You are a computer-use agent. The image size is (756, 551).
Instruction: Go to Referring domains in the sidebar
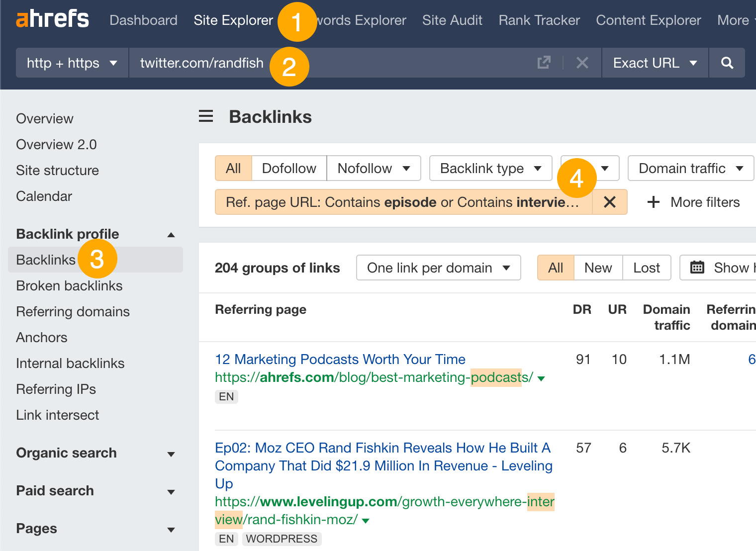click(x=73, y=311)
